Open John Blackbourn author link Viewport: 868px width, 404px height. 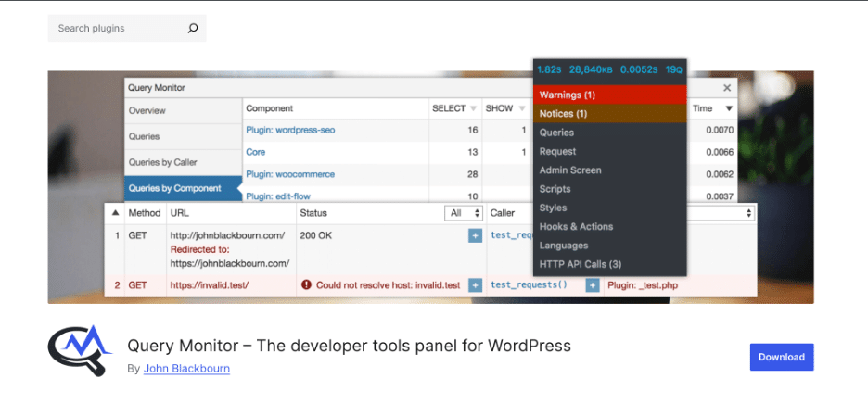pyautogui.click(x=186, y=369)
